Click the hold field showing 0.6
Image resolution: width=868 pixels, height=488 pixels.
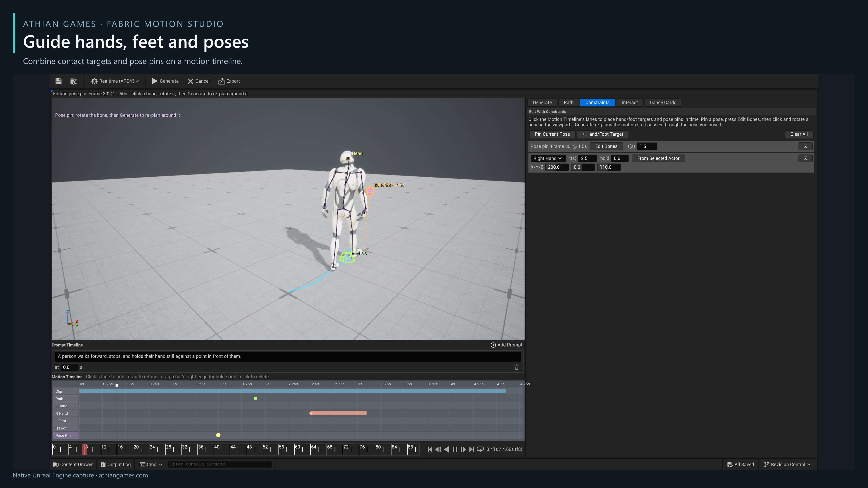pos(620,158)
